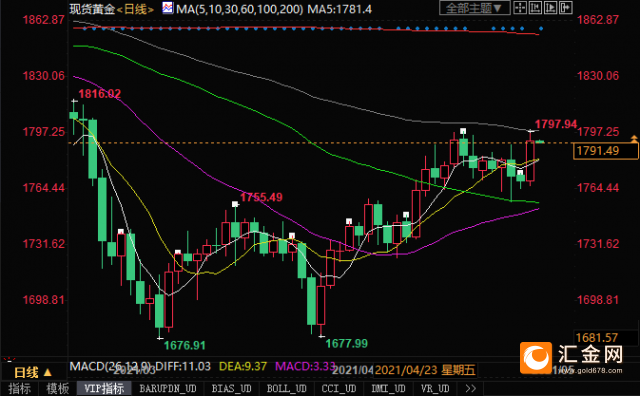Click the date label 2021/04/23 星期五
The image size is (640, 397).
pyautogui.click(x=425, y=370)
